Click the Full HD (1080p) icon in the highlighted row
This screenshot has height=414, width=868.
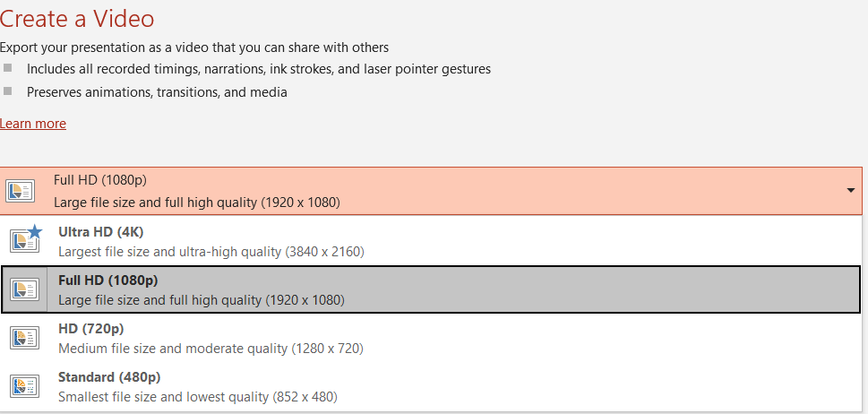24,289
